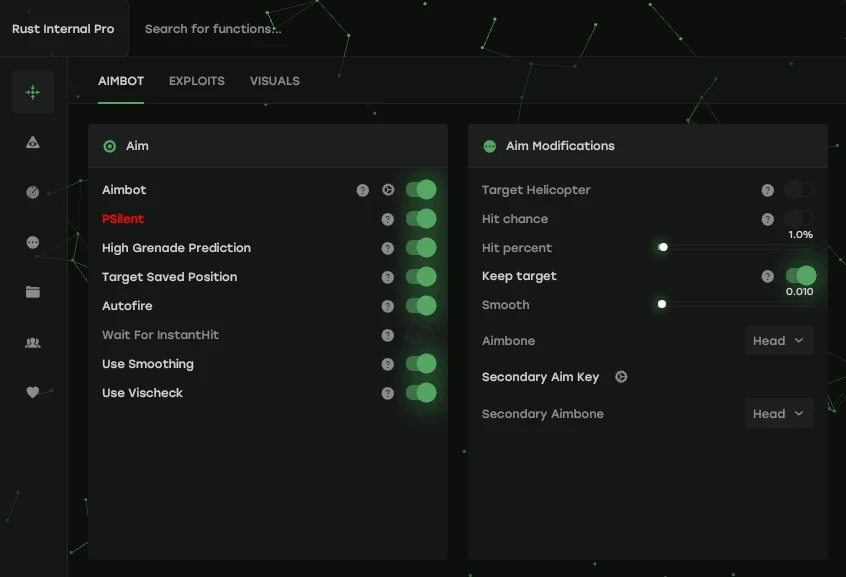Show help for Target Saved Position
846x577 pixels.
[387, 277]
